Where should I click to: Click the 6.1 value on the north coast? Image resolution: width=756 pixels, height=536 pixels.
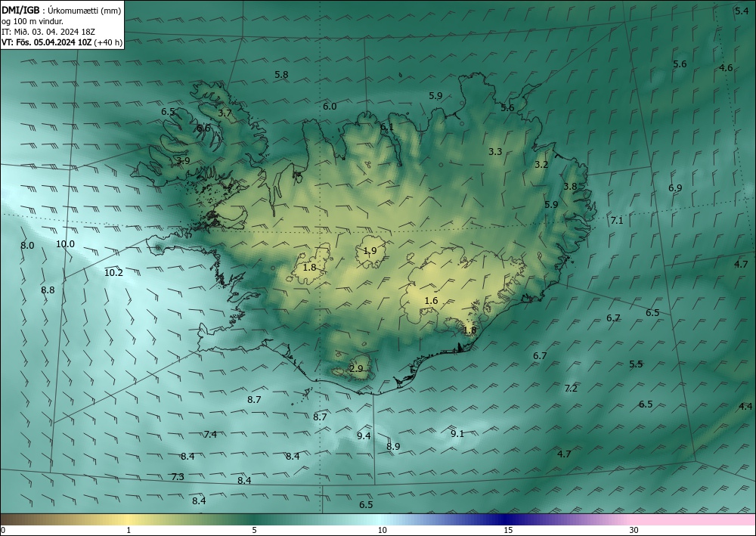pyautogui.click(x=386, y=127)
